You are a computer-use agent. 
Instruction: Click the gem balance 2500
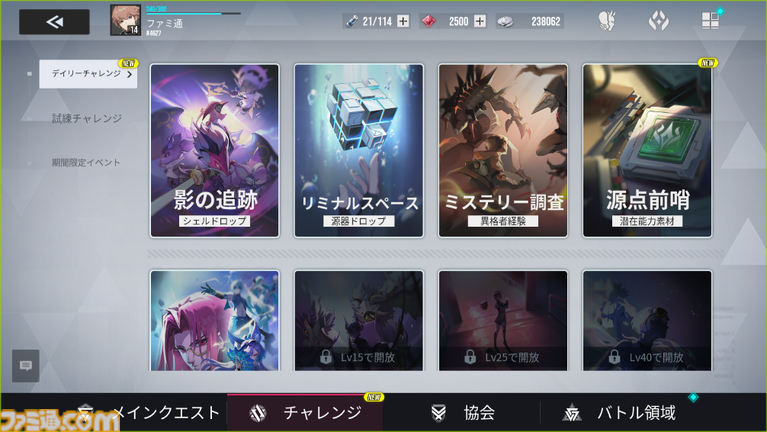pos(458,22)
